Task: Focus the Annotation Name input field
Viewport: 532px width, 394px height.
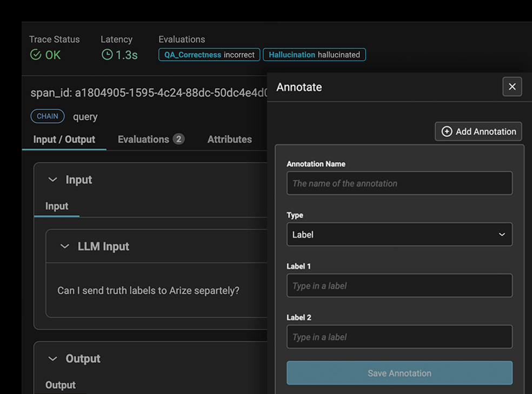Action: pyautogui.click(x=399, y=183)
